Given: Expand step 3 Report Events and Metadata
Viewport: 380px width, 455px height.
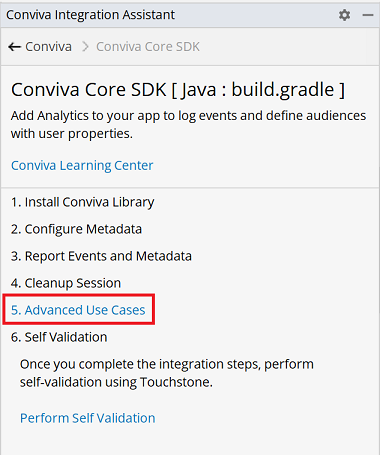Looking at the screenshot, I should 101,256.
